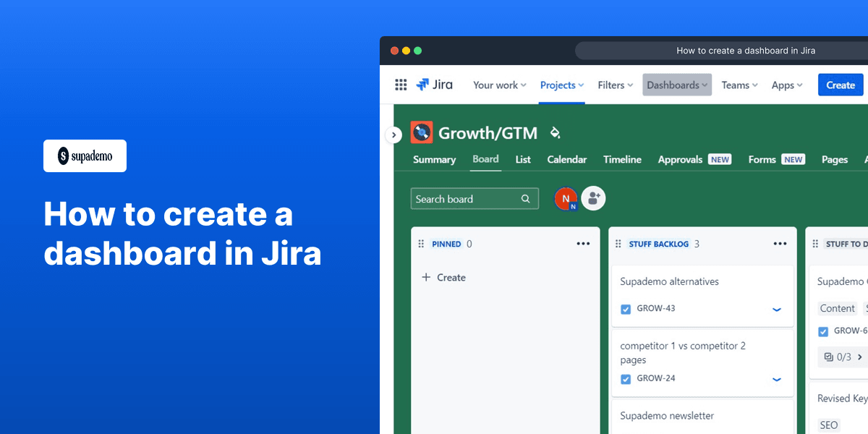Check the GROW-43 task checkbox
Image resolution: width=868 pixels, height=434 pixels.
point(626,309)
